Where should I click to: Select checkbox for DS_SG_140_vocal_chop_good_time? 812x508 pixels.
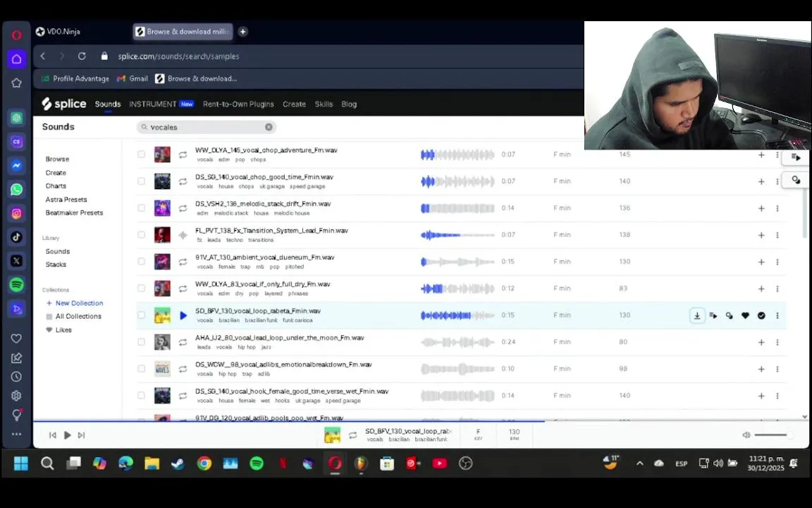click(142, 181)
